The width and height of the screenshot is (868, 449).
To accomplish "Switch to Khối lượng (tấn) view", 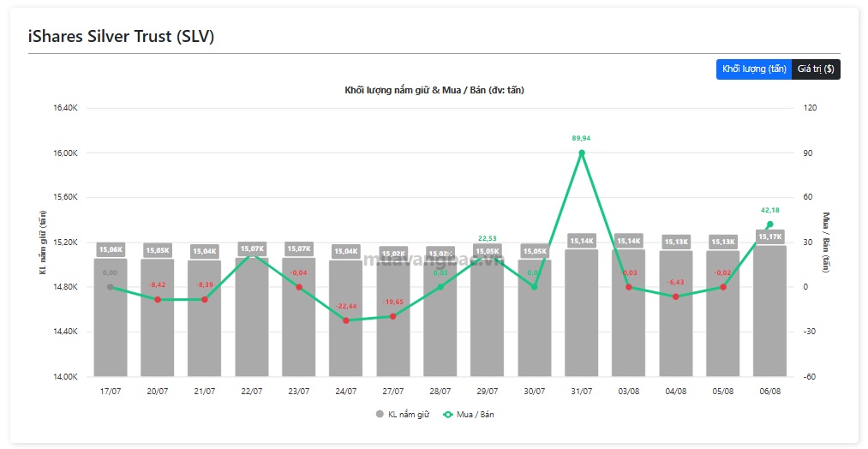I will [754, 69].
